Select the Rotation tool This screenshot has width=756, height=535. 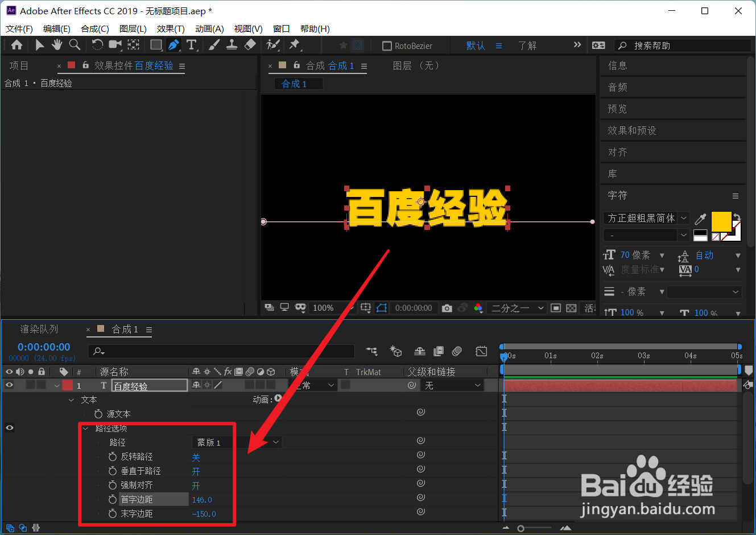tap(97, 45)
